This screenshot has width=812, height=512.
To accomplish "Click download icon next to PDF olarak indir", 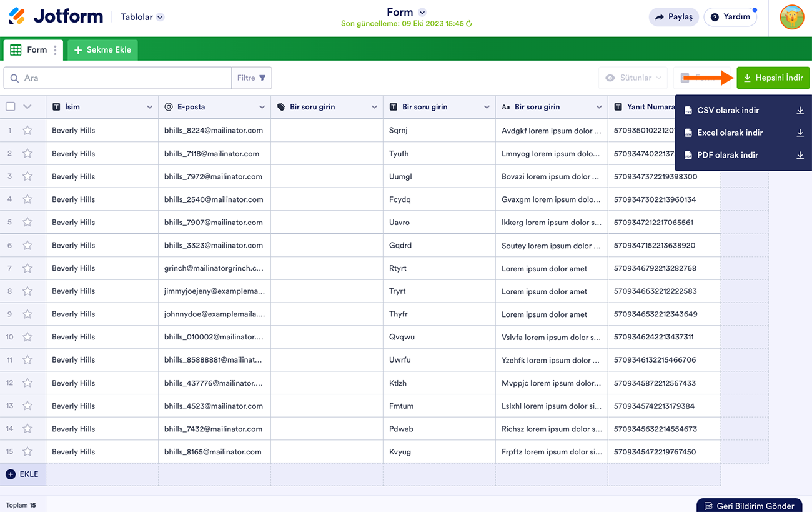I will [x=800, y=155].
